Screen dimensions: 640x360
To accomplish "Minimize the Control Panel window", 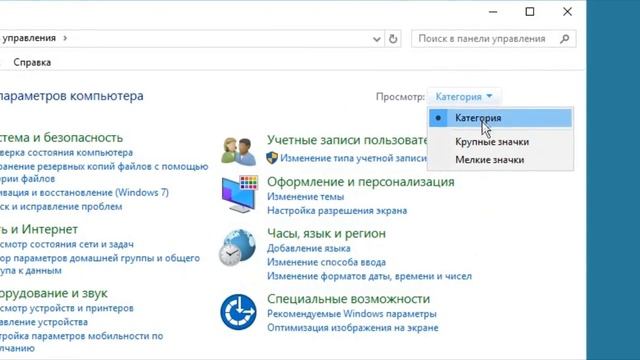I will (493, 11).
